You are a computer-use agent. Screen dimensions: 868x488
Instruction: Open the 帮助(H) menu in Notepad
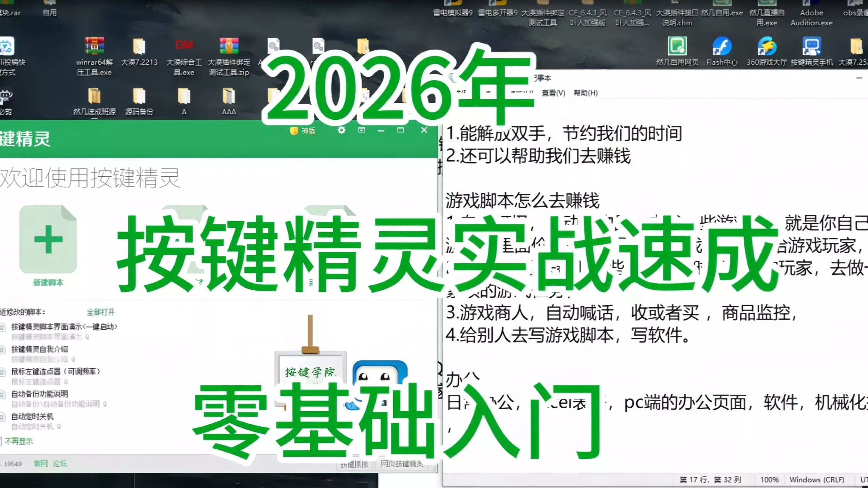[586, 93]
